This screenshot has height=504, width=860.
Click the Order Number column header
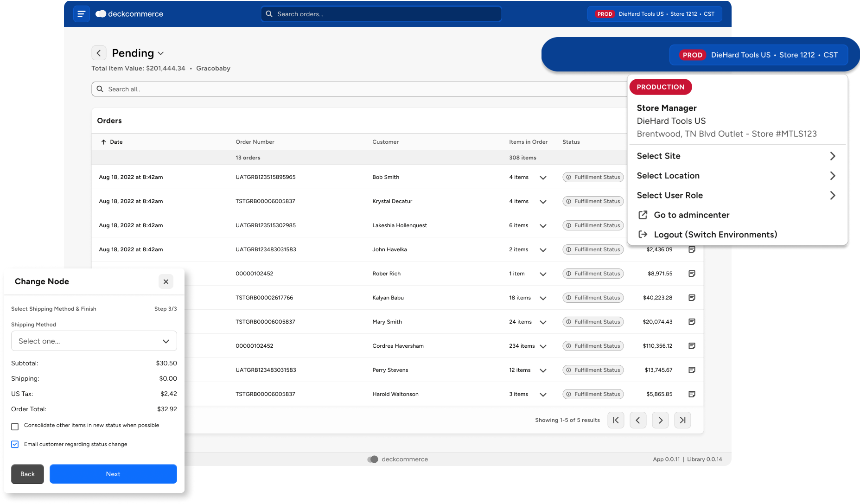tap(255, 142)
